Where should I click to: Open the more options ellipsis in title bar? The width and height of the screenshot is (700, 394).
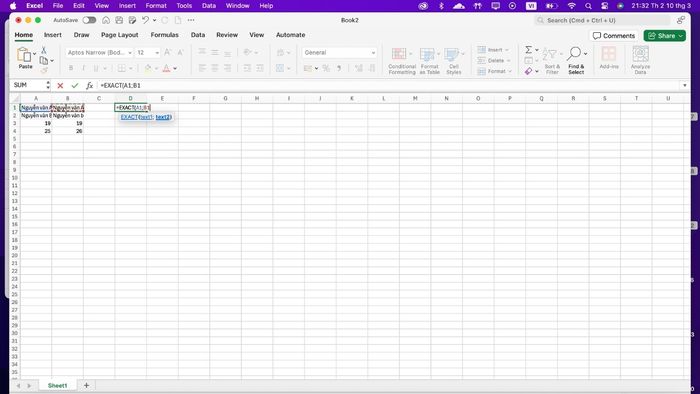(x=191, y=20)
